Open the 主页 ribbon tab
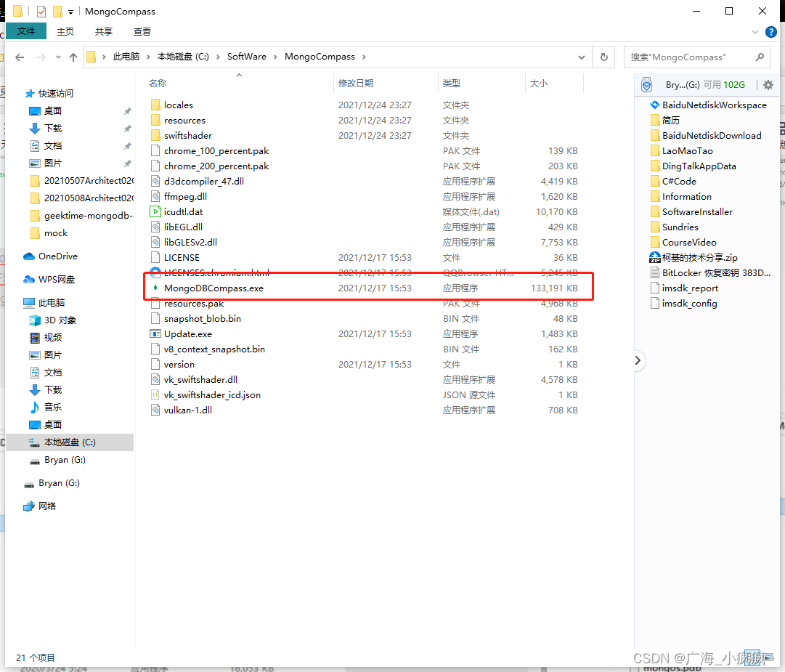Image resolution: width=785 pixels, height=672 pixels. (x=65, y=31)
